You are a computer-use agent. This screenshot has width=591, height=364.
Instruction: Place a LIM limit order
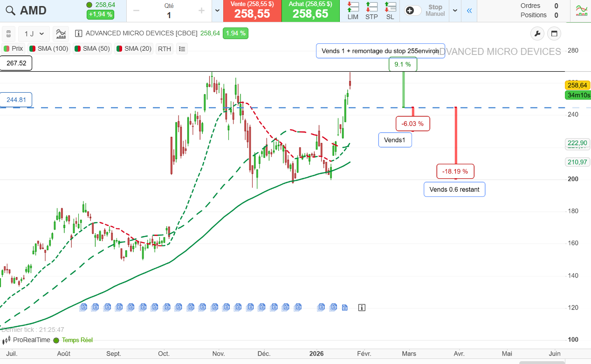(353, 11)
